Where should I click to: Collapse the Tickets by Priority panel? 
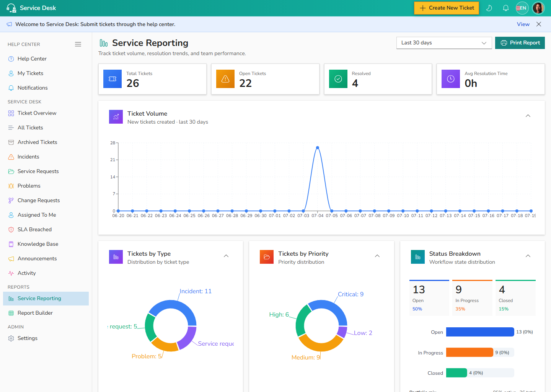377,256
